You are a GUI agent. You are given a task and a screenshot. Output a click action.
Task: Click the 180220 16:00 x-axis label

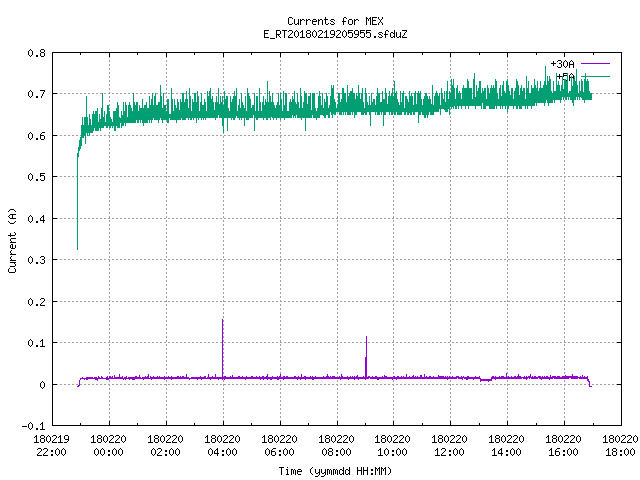pos(563,446)
